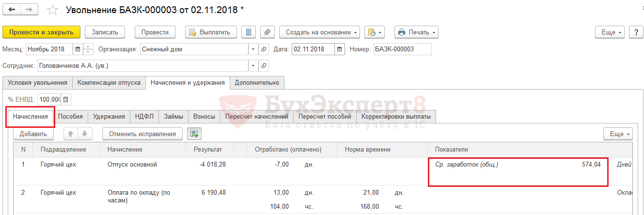This screenshot has width=644, height=215.
Task: Open the НДФЛ sub-tab
Action: (144, 117)
